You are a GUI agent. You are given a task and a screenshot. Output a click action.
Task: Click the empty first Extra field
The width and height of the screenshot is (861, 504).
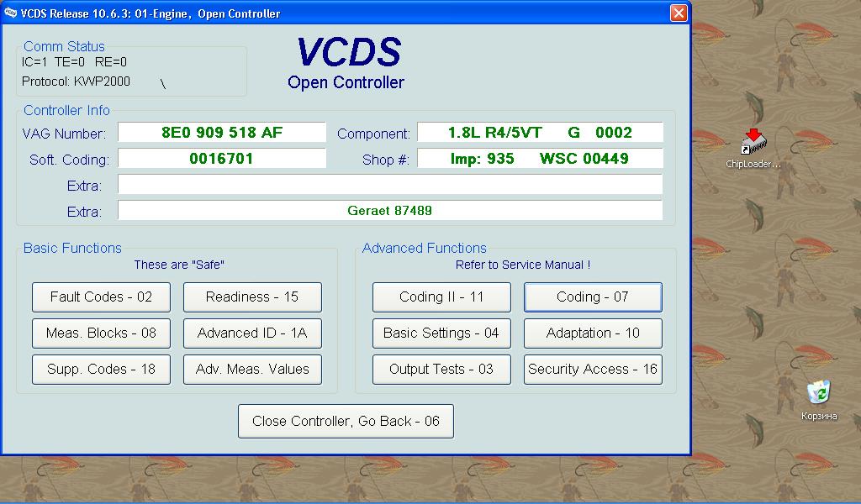(x=390, y=184)
